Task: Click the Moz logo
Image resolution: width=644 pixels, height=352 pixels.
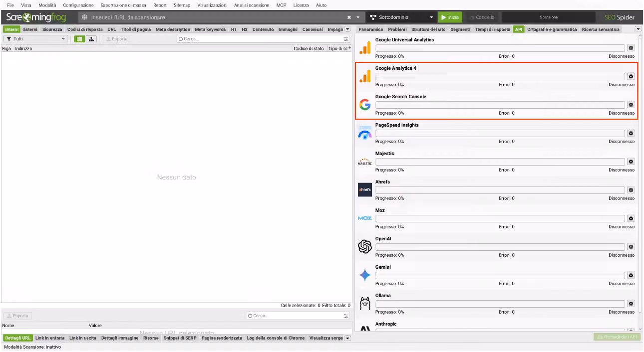Action: tap(365, 218)
